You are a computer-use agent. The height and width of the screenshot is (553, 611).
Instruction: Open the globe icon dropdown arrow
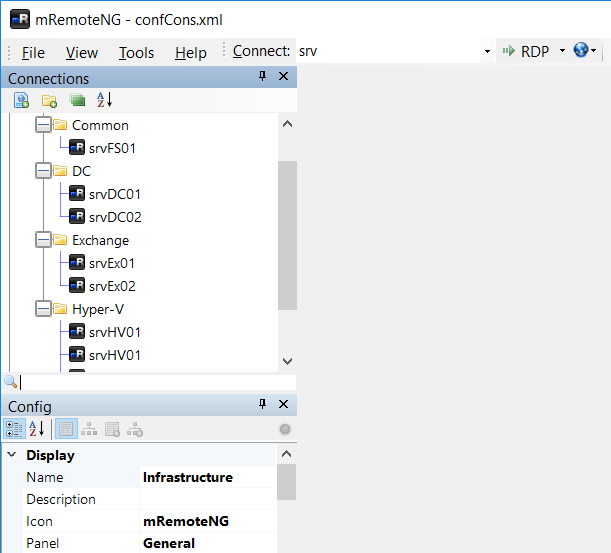[593, 50]
